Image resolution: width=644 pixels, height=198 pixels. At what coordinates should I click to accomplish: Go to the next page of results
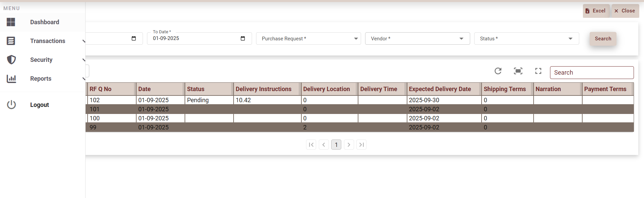[x=349, y=145]
